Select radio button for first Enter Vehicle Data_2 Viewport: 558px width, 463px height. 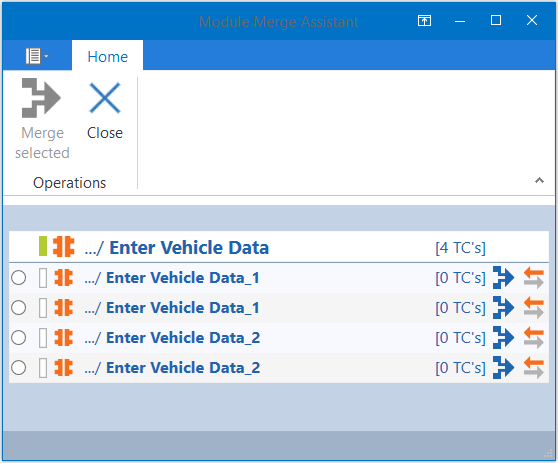(18, 337)
